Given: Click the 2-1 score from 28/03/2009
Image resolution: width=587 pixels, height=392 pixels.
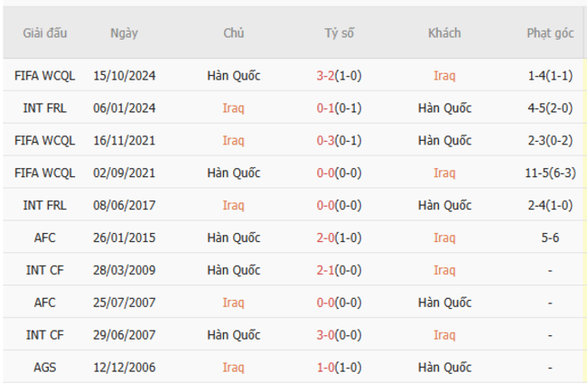Looking at the screenshot, I should [x=326, y=271].
